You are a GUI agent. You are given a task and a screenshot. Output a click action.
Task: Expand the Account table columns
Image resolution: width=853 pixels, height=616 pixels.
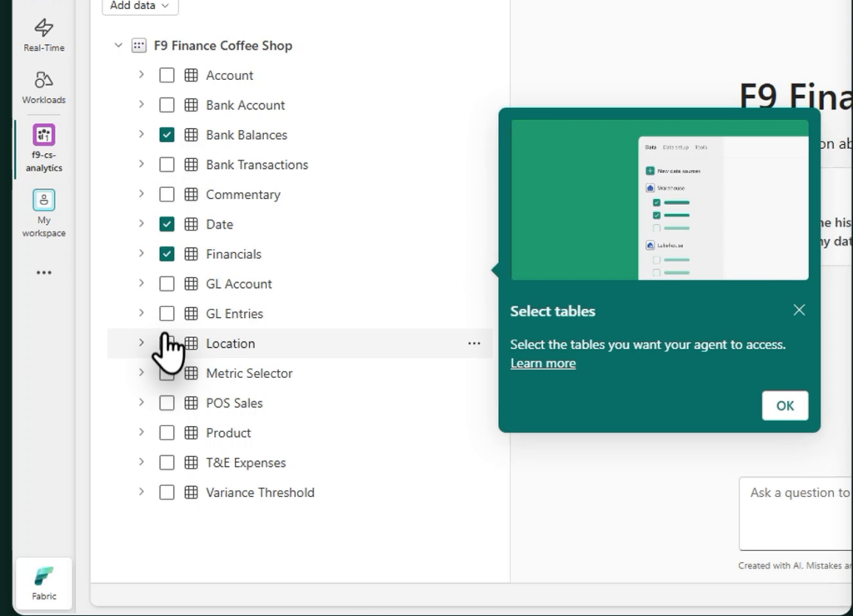click(x=142, y=74)
